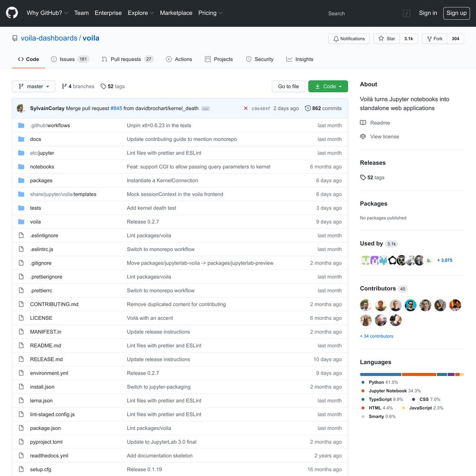Click the fork icon in Fork button

coord(429,39)
